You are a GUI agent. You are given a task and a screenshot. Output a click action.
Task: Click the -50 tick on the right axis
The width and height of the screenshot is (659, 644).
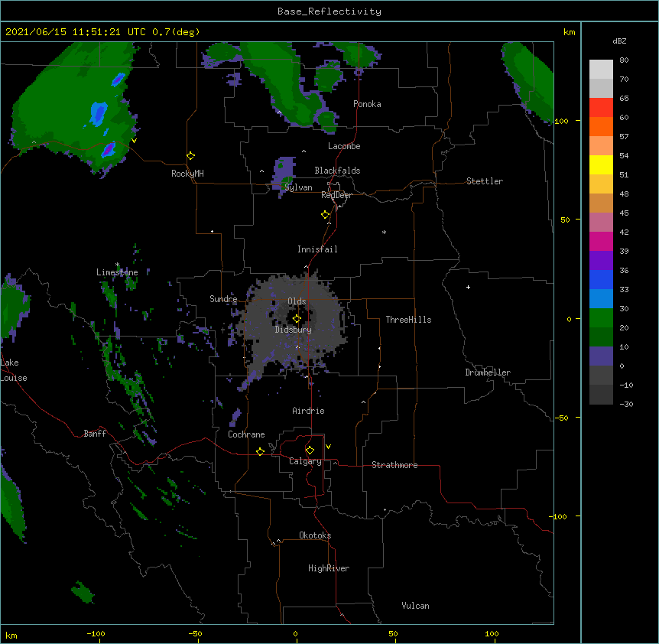pyautogui.click(x=561, y=418)
